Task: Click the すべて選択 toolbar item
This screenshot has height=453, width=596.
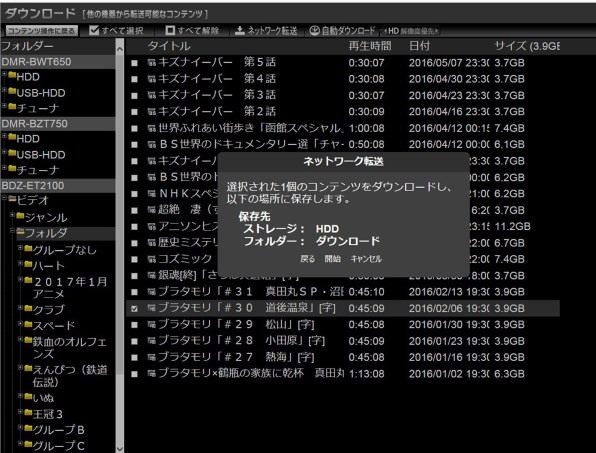Action: click(116, 30)
